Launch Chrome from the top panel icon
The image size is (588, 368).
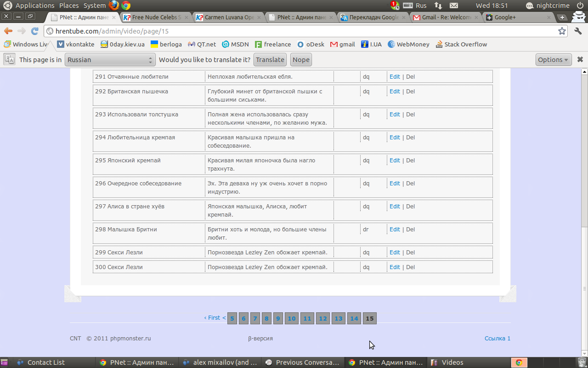[x=125, y=6]
